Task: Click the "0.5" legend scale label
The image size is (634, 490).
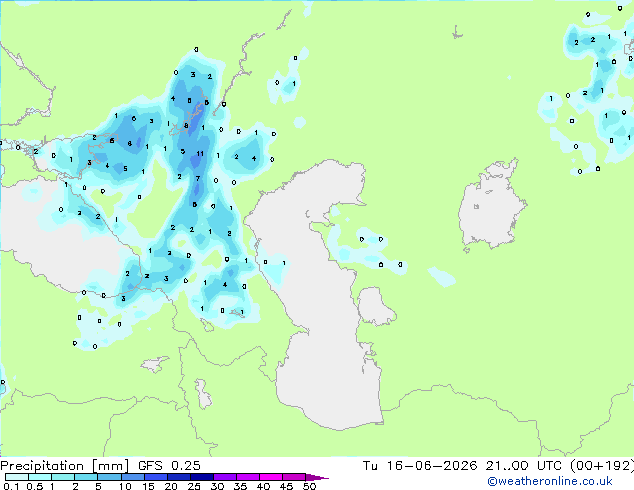Action: click(x=35, y=486)
